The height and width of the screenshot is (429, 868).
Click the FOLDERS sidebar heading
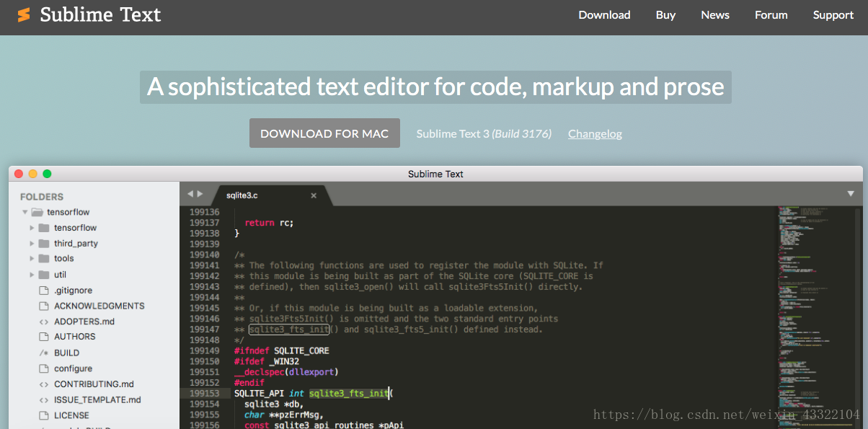42,197
